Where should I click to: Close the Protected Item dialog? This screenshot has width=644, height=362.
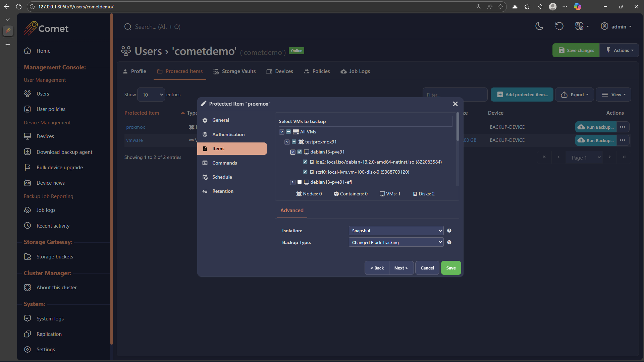(455, 104)
